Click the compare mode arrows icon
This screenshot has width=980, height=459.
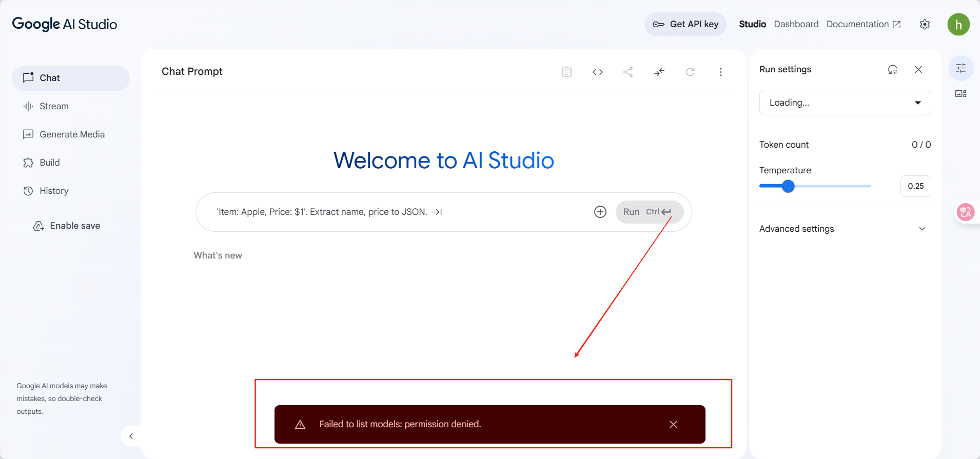(x=659, y=72)
